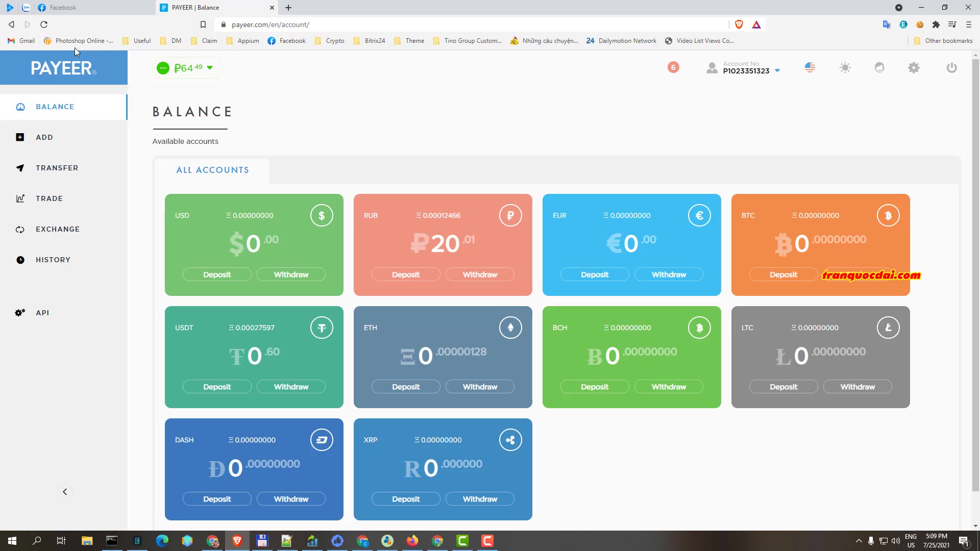Click the Tether icon on USDT card
Viewport: 980px width, 551px height.
[x=322, y=328]
